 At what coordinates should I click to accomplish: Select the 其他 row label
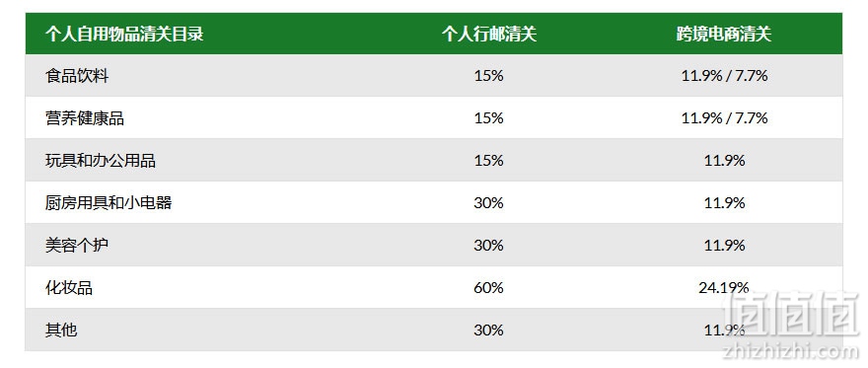[x=61, y=331]
